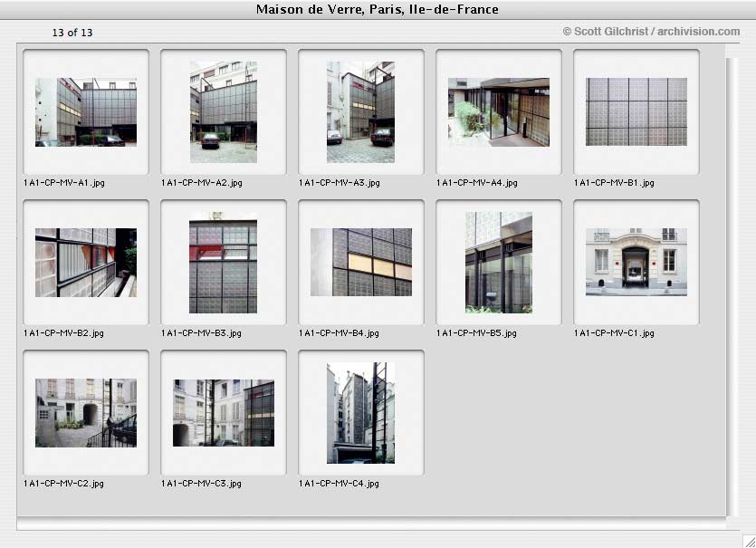Open thumbnail 1A1-CP-MV-B5.jpg
The height and width of the screenshot is (548, 756).
point(499,263)
